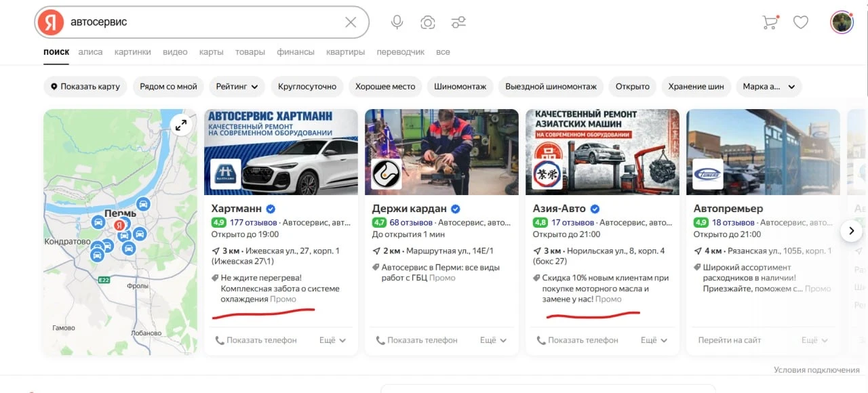This screenshot has width=868, height=393.
Task: Click inside the автосервис search field
Action: click(x=203, y=22)
